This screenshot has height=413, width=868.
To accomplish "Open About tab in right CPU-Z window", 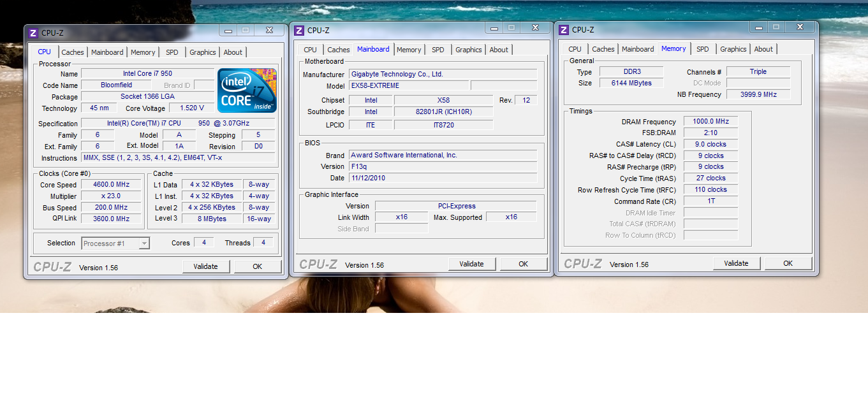I will tap(763, 49).
